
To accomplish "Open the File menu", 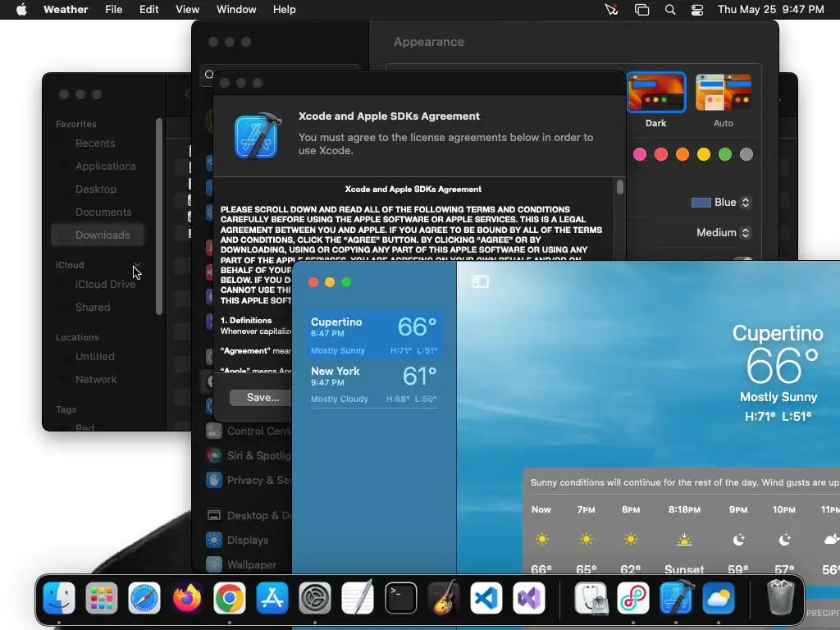I will 113,10.
